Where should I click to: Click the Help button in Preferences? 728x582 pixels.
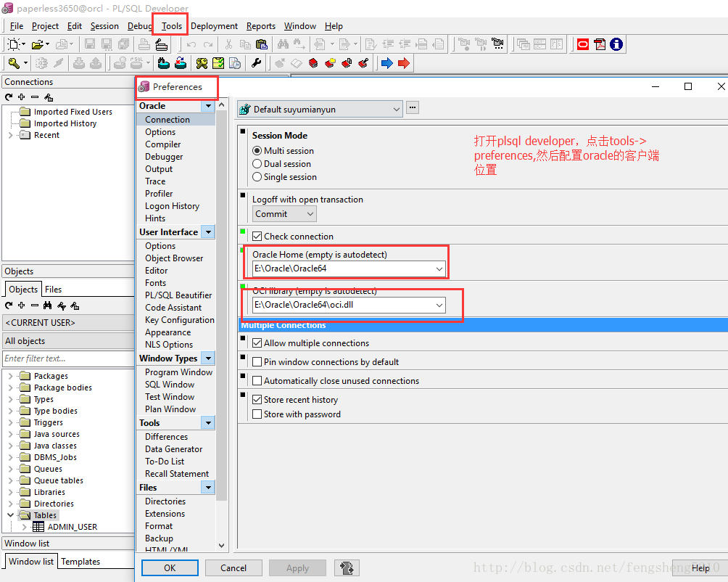pos(700,567)
